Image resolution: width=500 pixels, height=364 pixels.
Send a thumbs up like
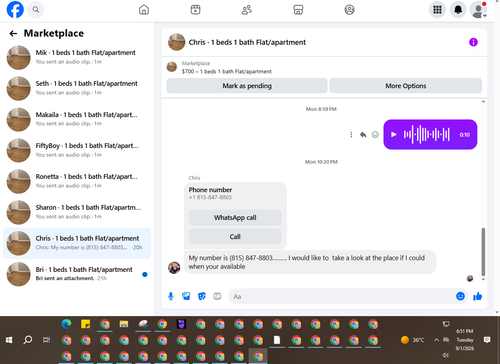click(477, 296)
